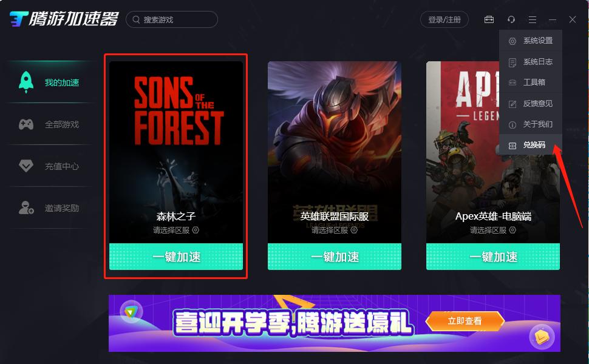Expand 请选择区服 selector under 森林之子
Screen dimensions: 589x364
(x=176, y=230)
